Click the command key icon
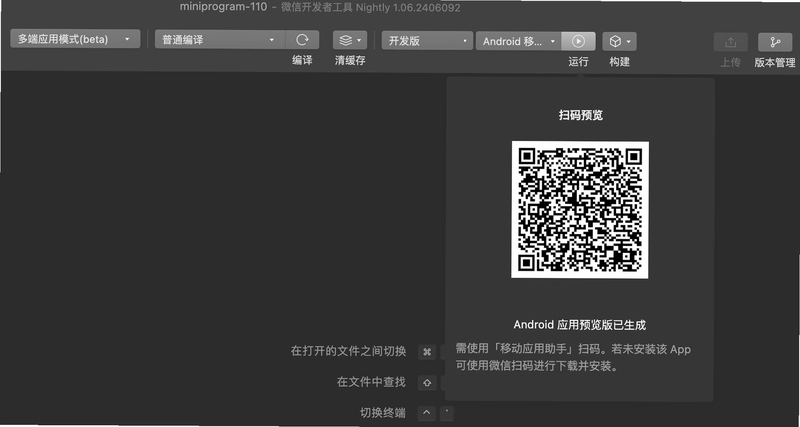The height and width of the screenshot is (427, 800). pyautogui.click(x=428, y=352)
